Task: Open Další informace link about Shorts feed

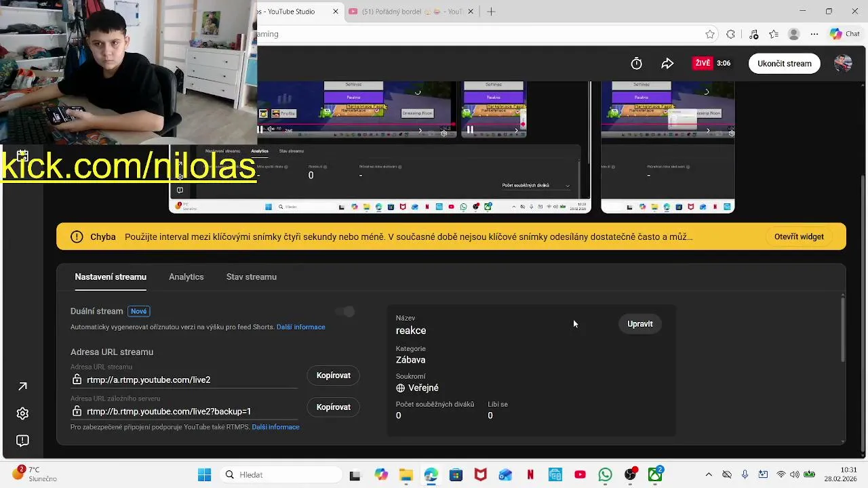Action: (x=301, y=327)
